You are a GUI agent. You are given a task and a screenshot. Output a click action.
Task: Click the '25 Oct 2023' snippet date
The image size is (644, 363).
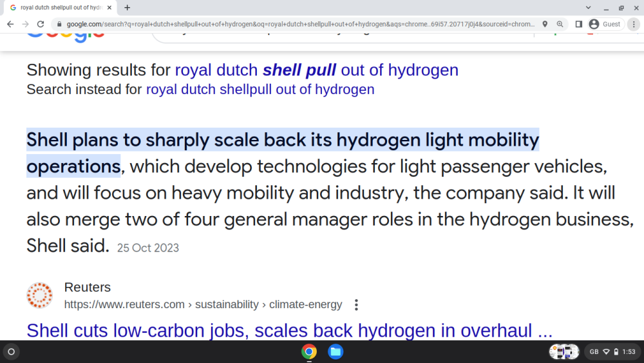148,248
